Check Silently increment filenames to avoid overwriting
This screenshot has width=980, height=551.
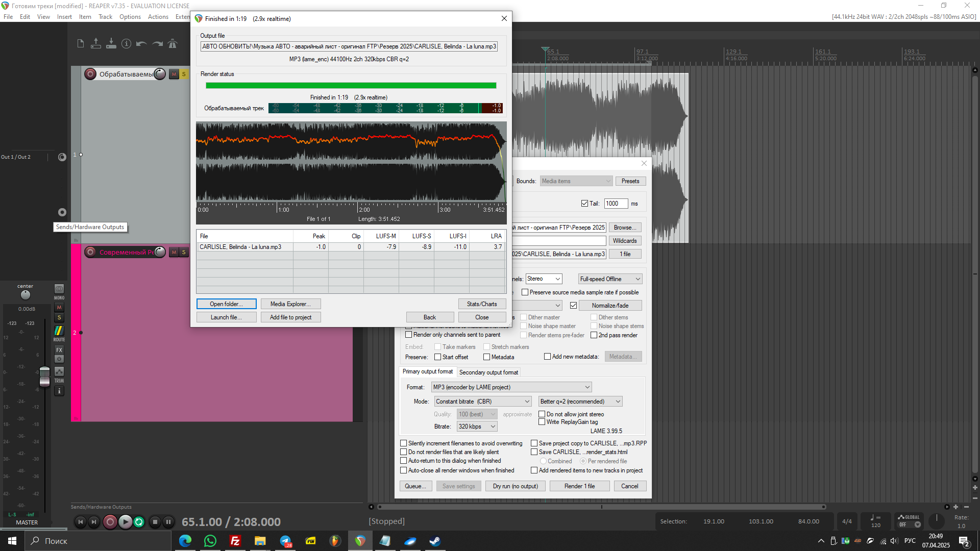[404, 443]
